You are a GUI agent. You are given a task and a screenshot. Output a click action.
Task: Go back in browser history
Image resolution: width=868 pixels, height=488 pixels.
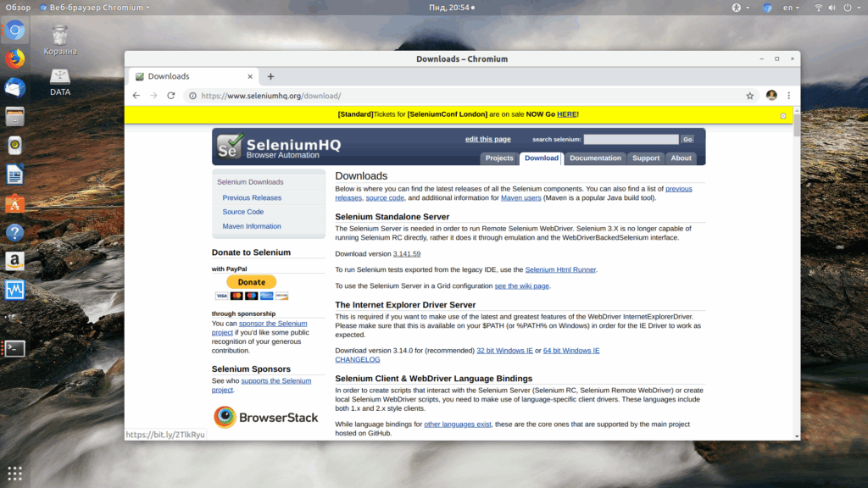pyautogui.click(x=136, y=96)
